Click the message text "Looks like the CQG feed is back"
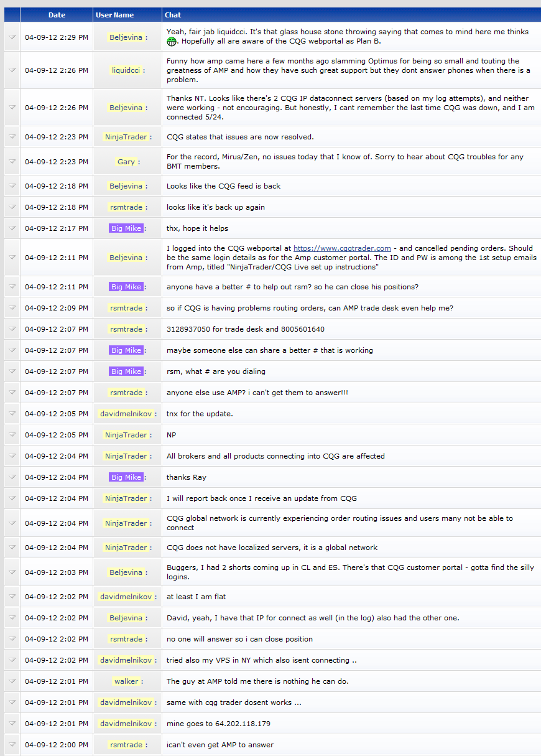The height and width of the screenshot is (756, 541). click(224, 186)
